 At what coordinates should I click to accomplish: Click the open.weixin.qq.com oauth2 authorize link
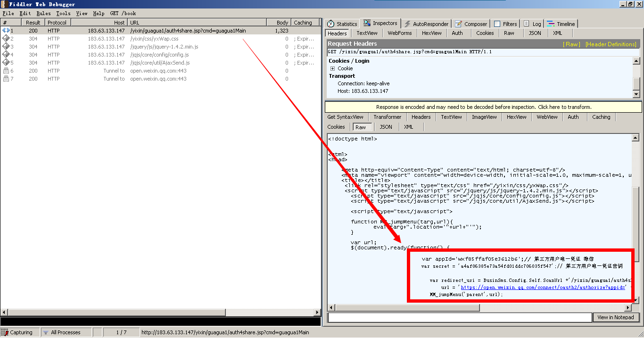(x=543, y=287)
